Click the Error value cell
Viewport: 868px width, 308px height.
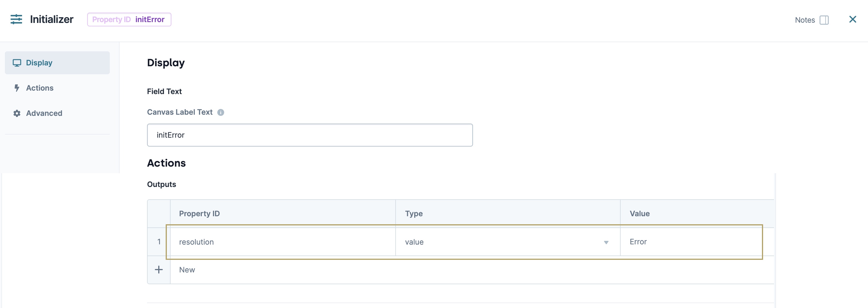(x=691, y=242)
